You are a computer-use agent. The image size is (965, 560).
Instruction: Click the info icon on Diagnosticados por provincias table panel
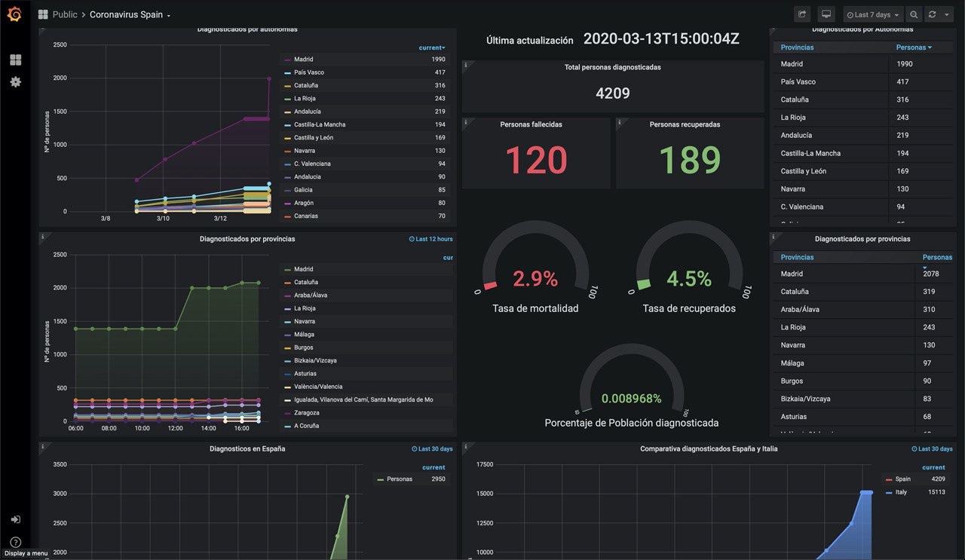coord(774,237)
